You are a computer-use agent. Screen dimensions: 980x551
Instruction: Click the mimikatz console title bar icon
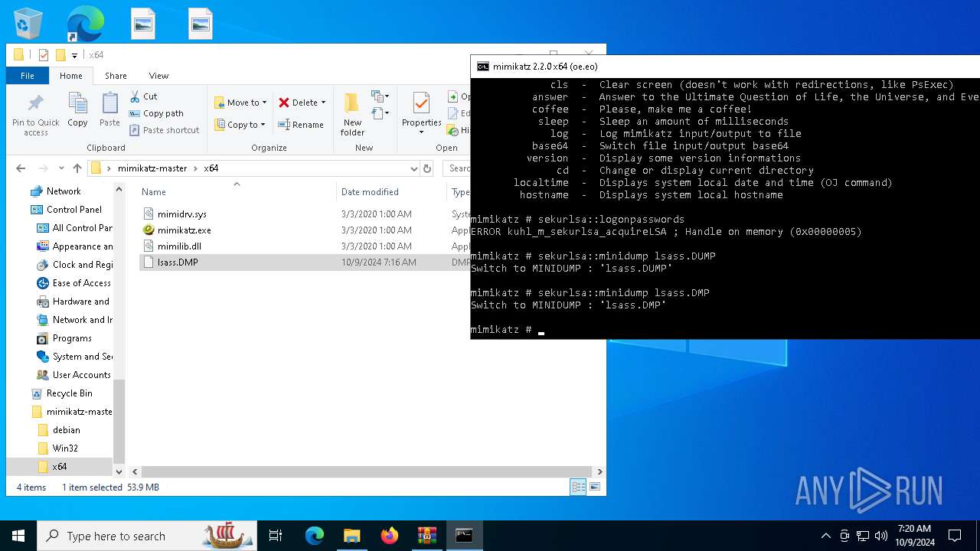(x=482, y=67)
